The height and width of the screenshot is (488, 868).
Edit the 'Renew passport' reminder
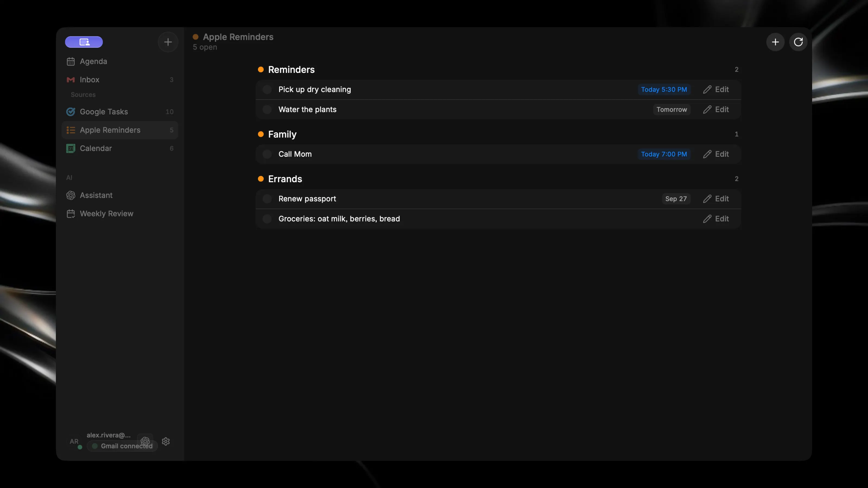click(x=716, y=199)
